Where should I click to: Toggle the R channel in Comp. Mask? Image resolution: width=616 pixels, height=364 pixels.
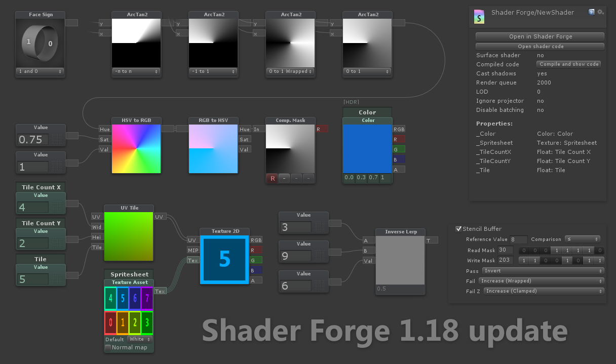tap(273, 178)
